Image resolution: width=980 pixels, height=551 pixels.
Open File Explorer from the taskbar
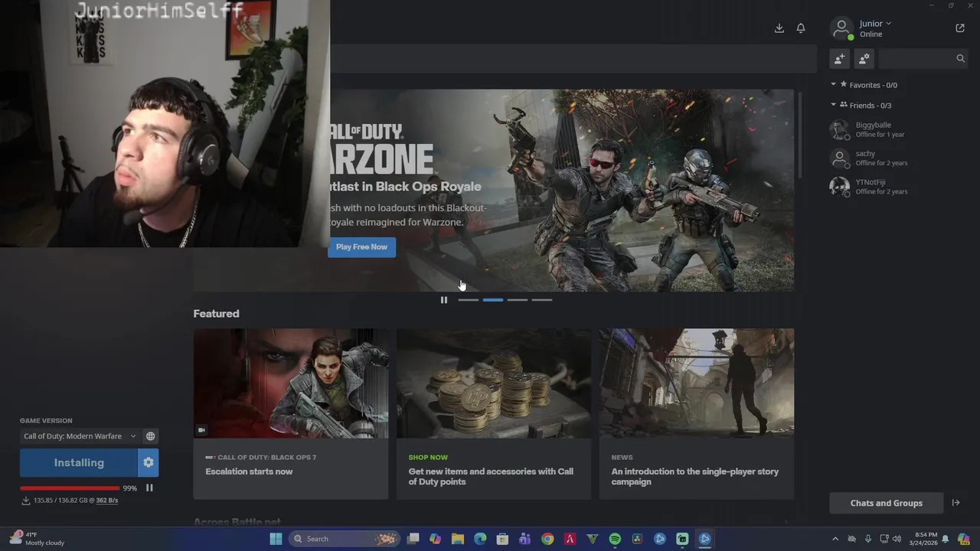[x=458, y=539]
